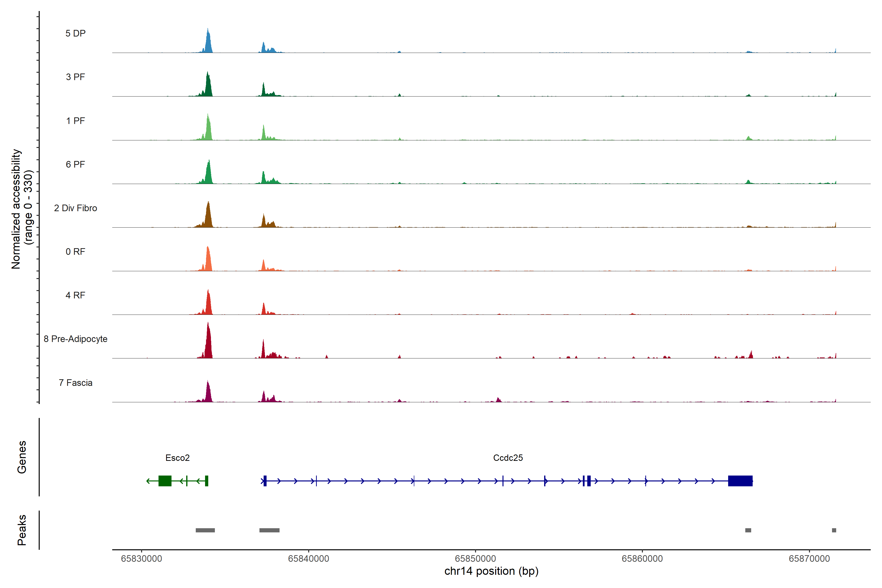Click the large green Esco2 exon box
This screenshot has width=882, height=588.
click(x=165, y=481)
